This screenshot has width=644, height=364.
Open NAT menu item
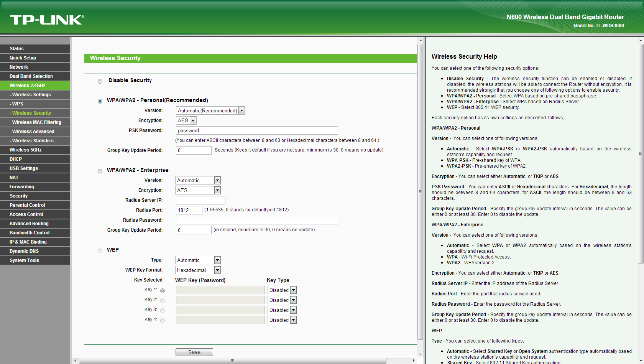[x=35, y=178]
